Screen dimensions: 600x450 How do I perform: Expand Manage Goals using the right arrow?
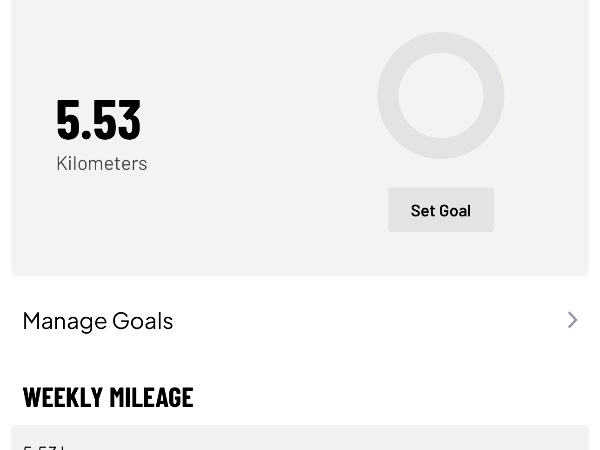pos(572,320)
